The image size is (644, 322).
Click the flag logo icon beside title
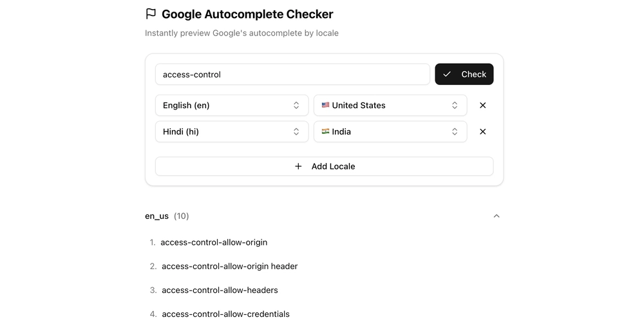pyautogui.click(x=151, y=14)
